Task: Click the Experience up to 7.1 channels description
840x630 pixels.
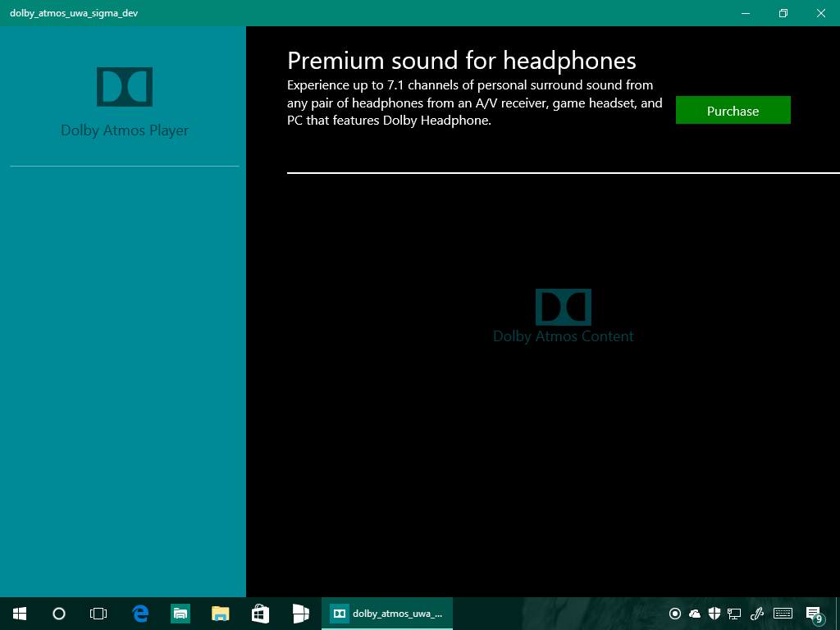Action: pyautogui.click(x=475, y=103)
